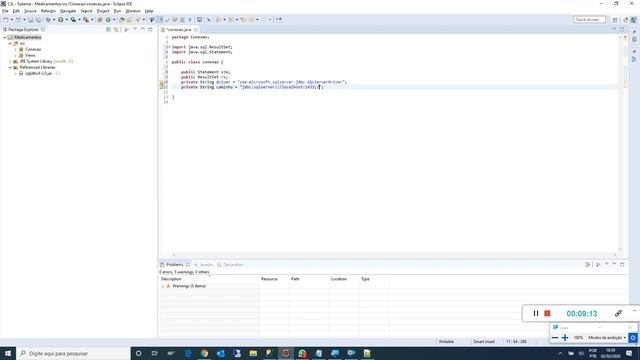Click the Collapse All icon in Package Explorer

(x=108, y=29)
